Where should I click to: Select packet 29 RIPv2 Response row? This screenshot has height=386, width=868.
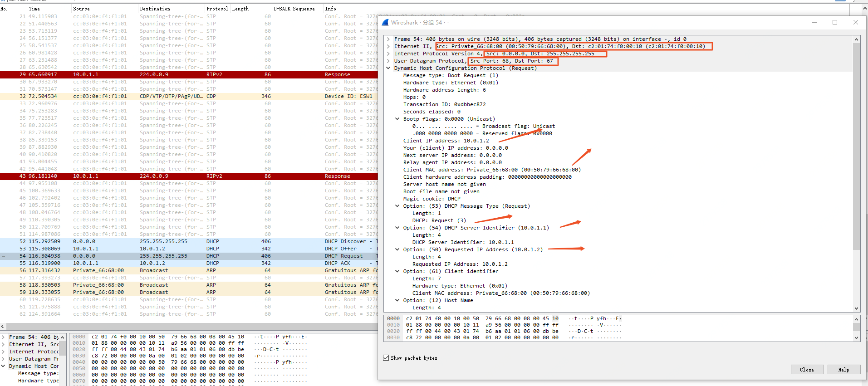189,74
